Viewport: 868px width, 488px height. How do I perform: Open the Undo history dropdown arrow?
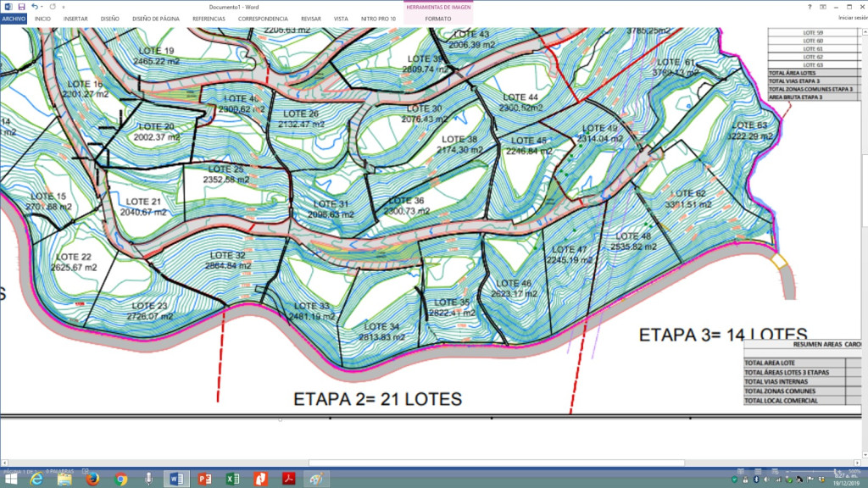pyautogui.click(x=42, y=7)
